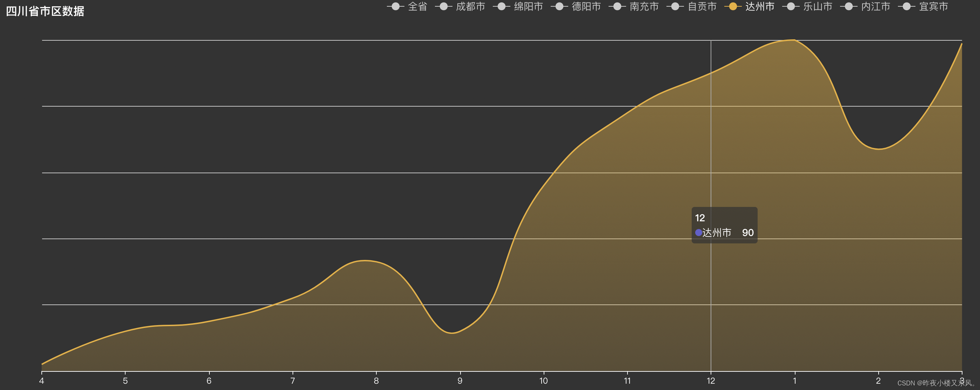This screenshot has height=390, width=980.
Task: Click the CSDN watermark text
Action: [935, 383]
